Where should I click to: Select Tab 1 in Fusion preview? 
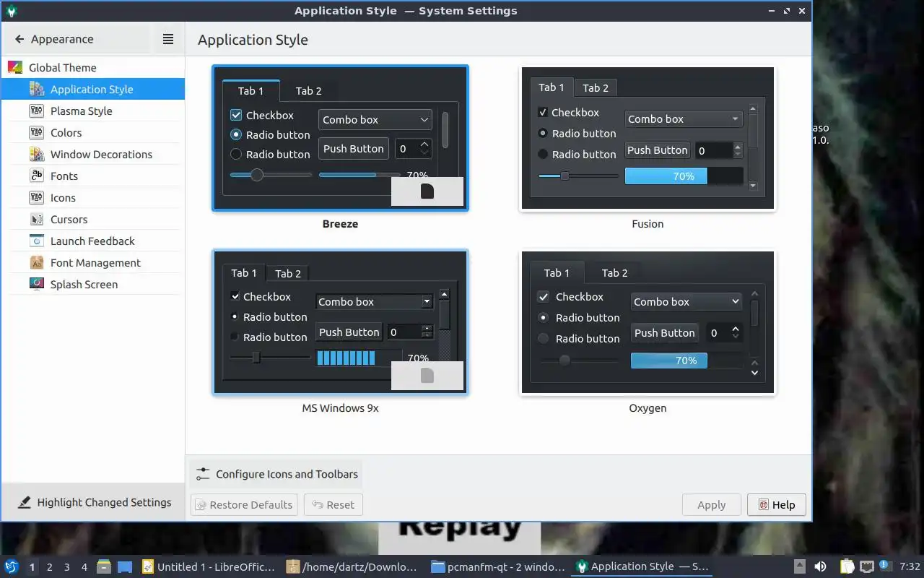tap(552, 87)
